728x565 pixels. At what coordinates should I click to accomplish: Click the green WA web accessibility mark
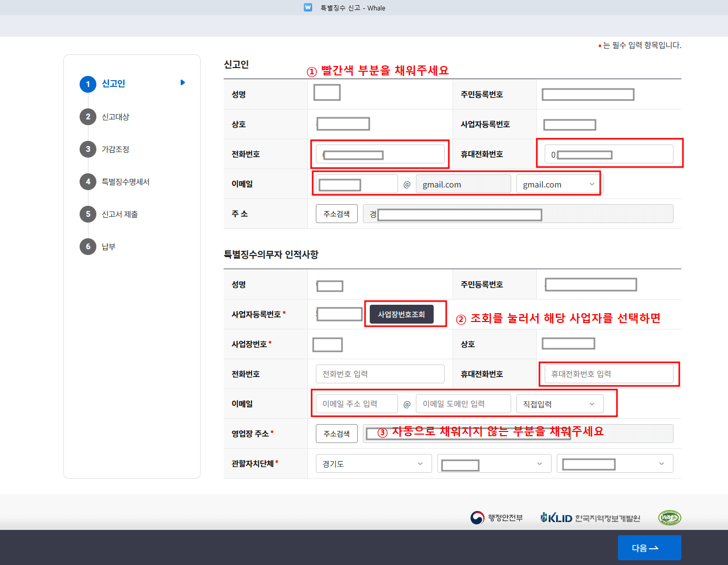click(x=669, y=517)
